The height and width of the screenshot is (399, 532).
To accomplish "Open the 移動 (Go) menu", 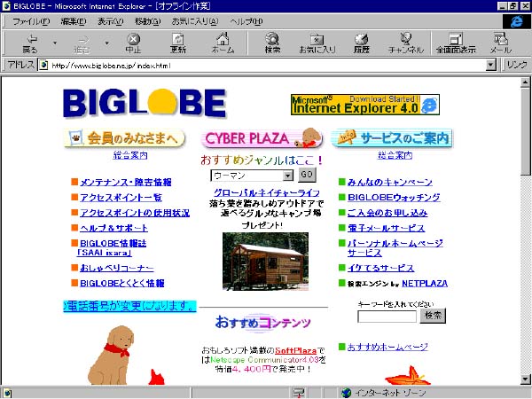I will click(147, 21).
